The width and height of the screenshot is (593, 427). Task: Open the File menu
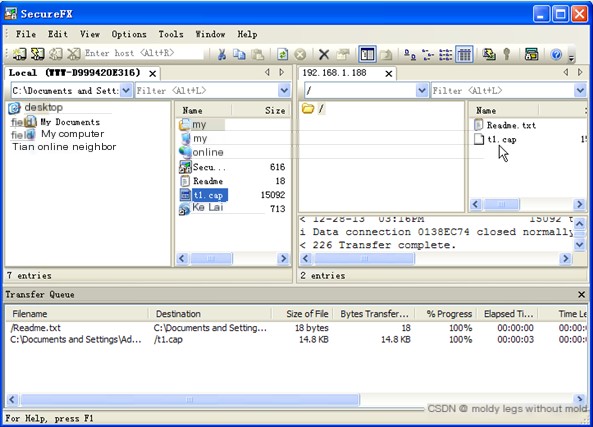click(26, 34)
